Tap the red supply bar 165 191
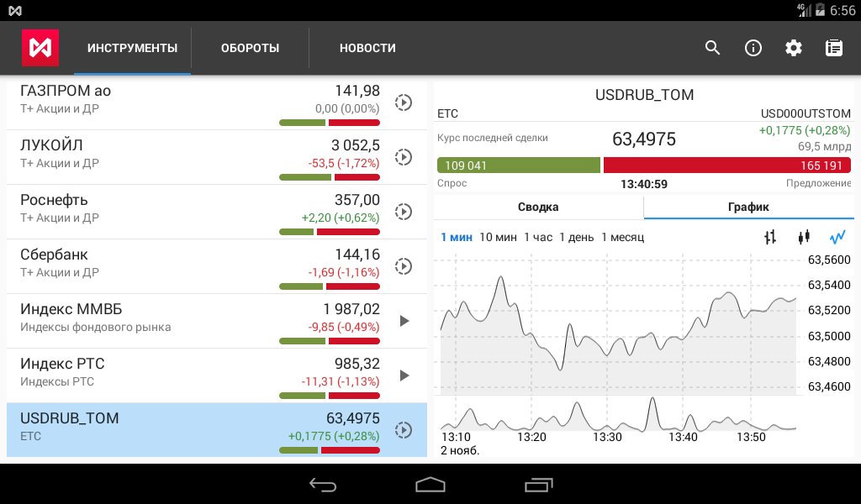Viewport: 861px width, 504px height. [x=727, y=165]
